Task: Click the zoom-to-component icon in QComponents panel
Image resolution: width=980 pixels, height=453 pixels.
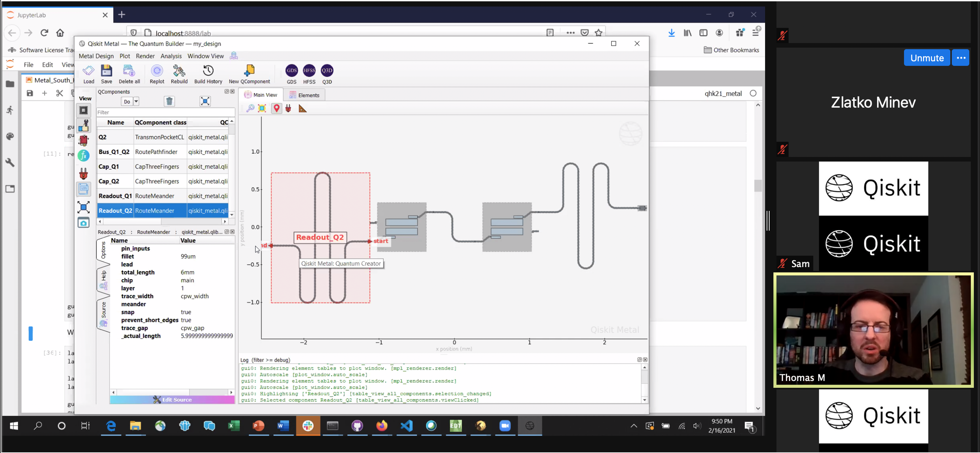Action: [205, 101]
